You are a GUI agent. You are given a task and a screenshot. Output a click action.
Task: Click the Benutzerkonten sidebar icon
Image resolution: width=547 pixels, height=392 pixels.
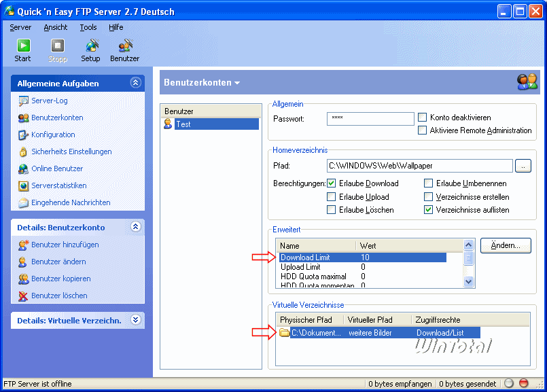[23, 118]
